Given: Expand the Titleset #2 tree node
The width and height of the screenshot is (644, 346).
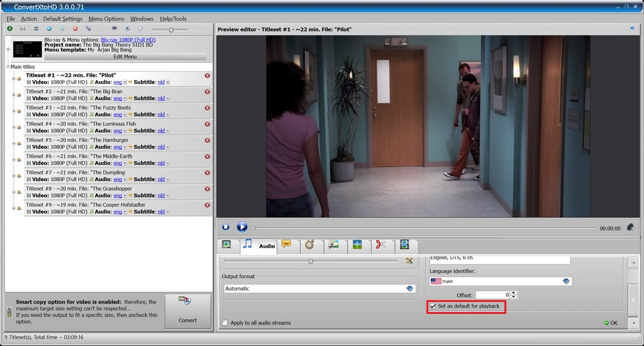Looking at the screenshot, I should [x=14, y=95].
